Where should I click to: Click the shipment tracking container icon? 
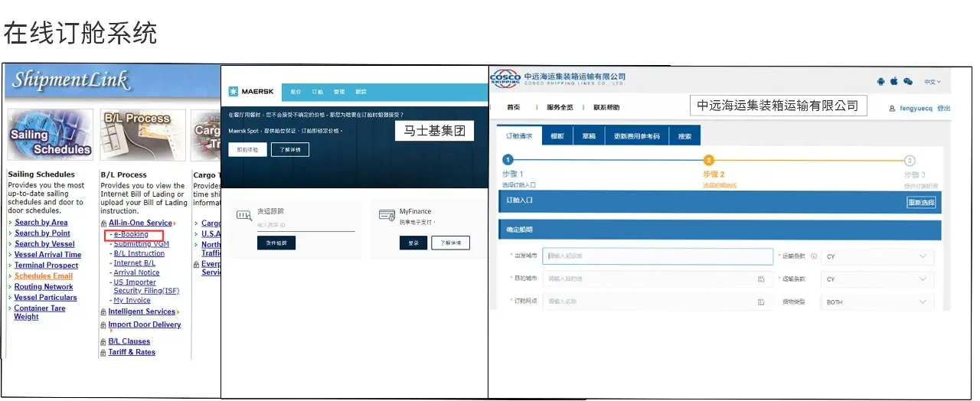tap(244, 216)
